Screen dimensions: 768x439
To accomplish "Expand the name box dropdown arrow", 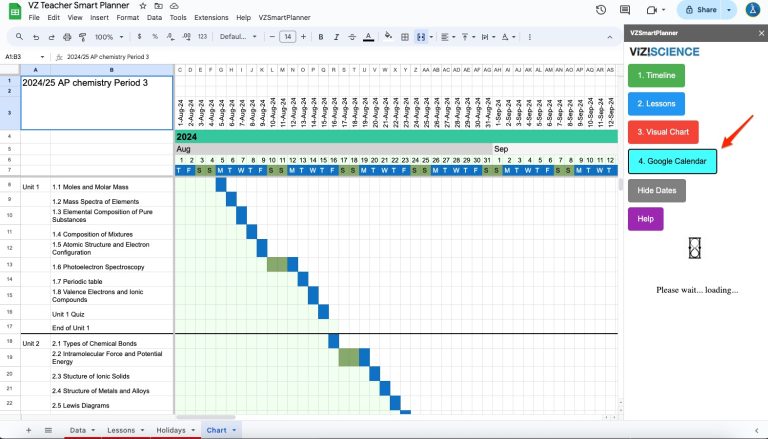I will click(42, 57).
